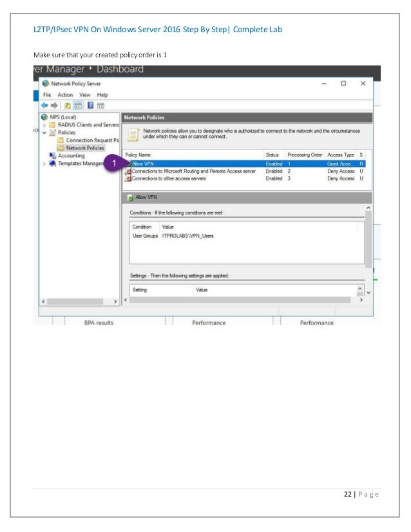Maximize the Network Policy Server window

(343, 84)
